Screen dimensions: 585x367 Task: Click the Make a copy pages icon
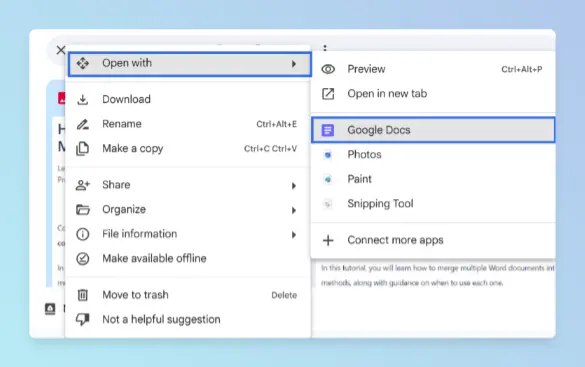point(82,149)
